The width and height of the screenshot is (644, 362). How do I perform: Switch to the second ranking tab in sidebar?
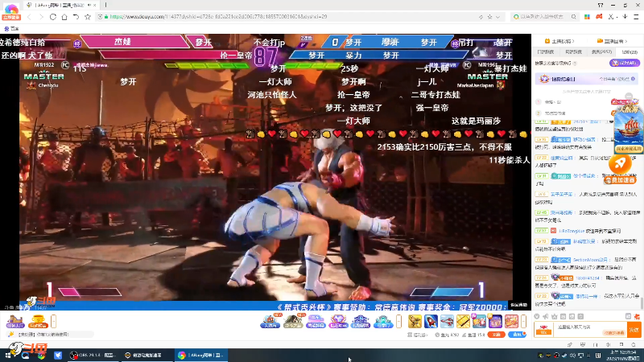573,52
